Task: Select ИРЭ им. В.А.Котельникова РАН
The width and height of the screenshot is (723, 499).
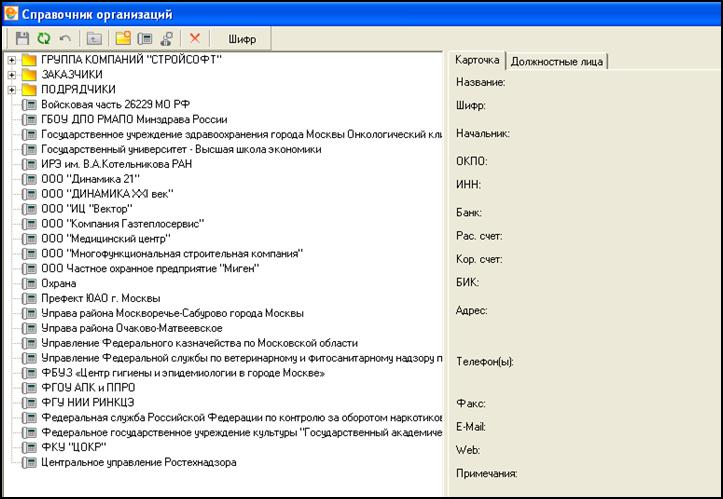Action: click(x=117, y=164)
